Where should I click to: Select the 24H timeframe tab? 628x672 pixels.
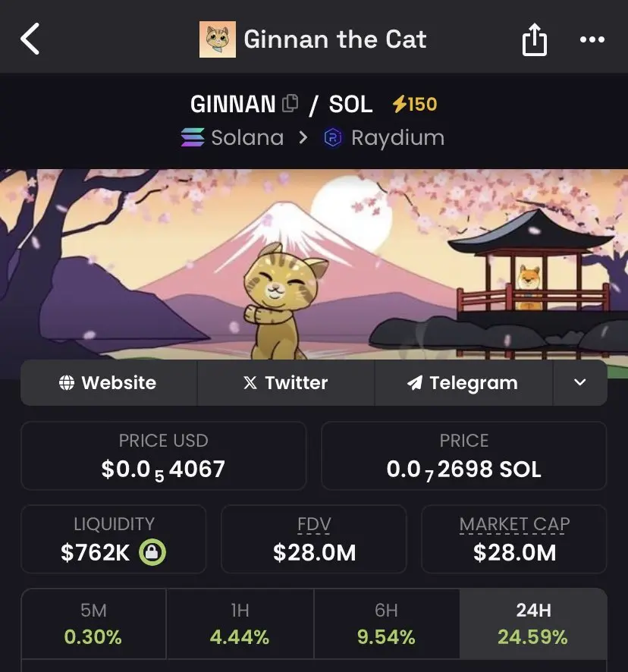(533, 623)
